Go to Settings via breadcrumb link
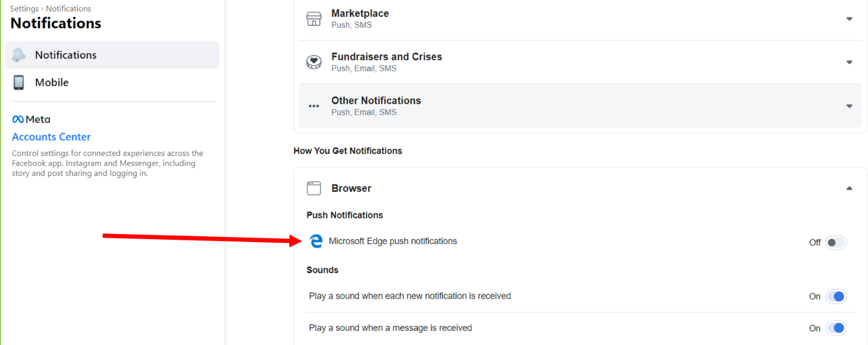This screenshot has width=868, height=345. [x=24, y=9]
